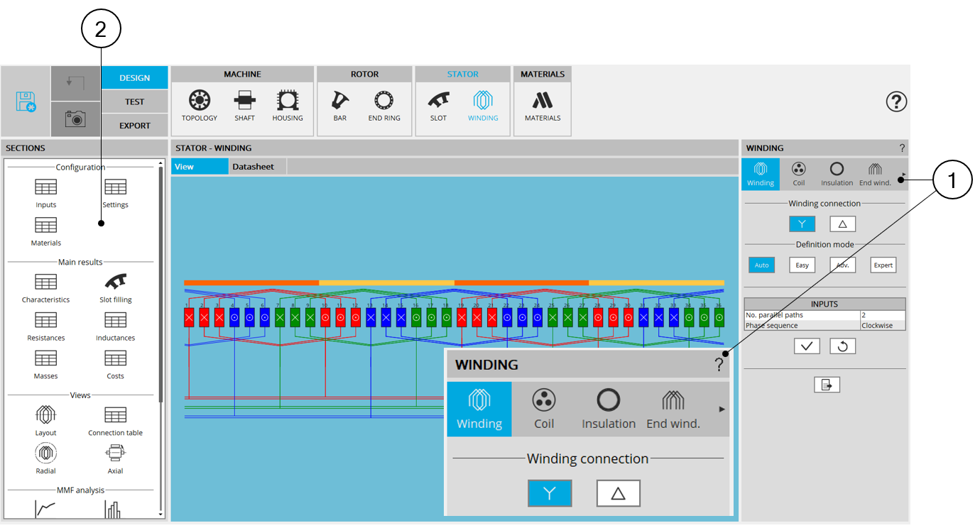Open the End Ring icon

click(384, 105)
